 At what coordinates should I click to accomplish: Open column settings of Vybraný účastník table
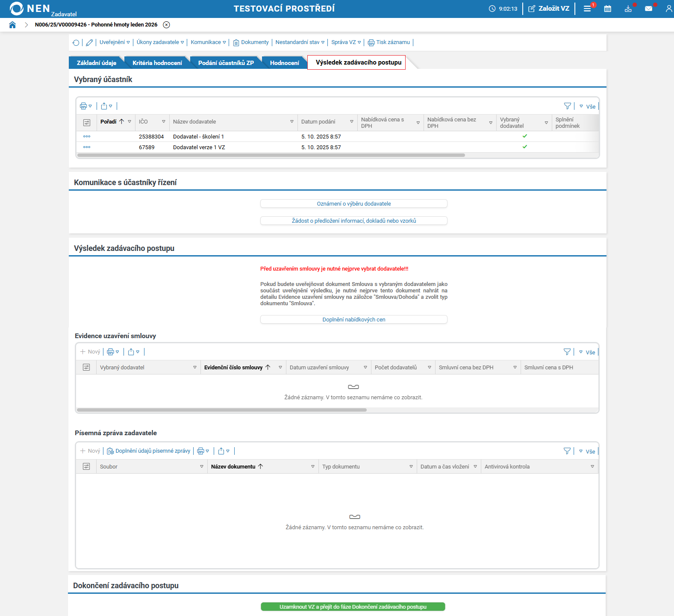click(x=87, y=123)
